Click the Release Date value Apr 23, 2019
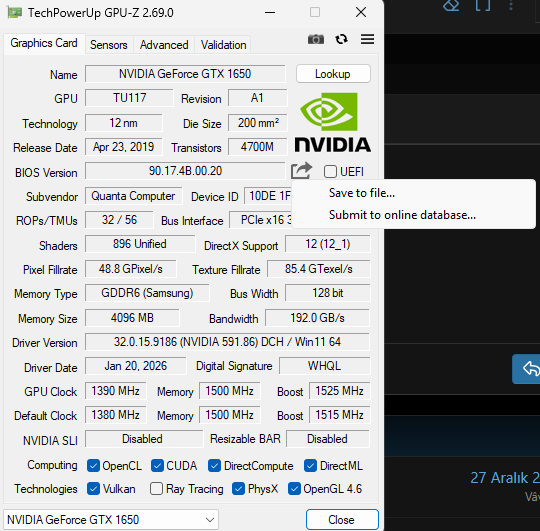The height and width of the screenshot is (531, 540). pos(124,147)
